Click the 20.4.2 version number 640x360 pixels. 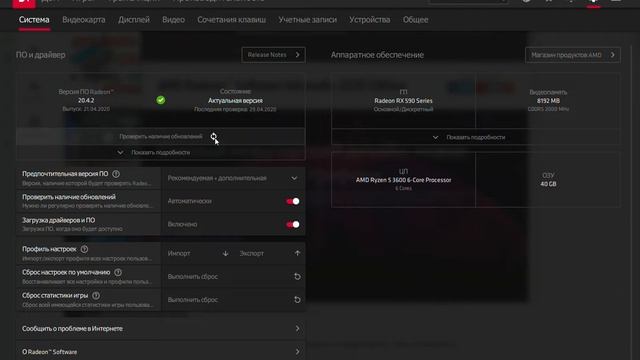(x=86, y=100)
